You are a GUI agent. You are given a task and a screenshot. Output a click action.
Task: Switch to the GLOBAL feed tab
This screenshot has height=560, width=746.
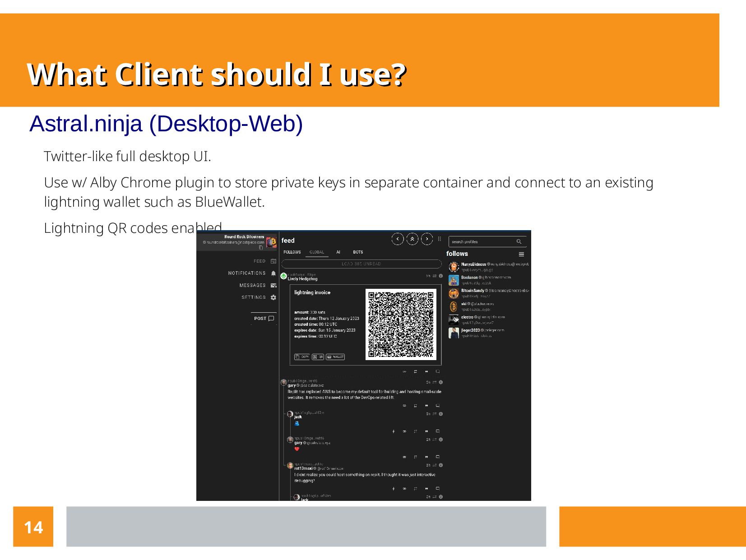(x=317, y=252)
